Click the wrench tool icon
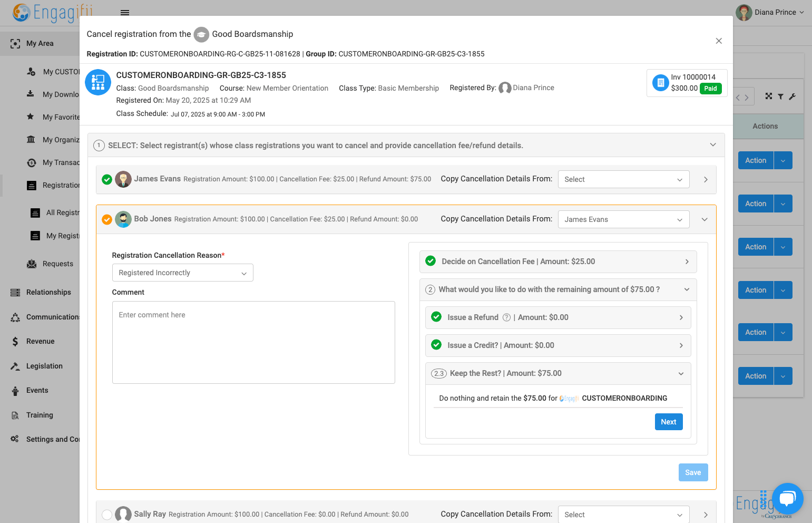The image size is (812, 523). pos(793,96)
